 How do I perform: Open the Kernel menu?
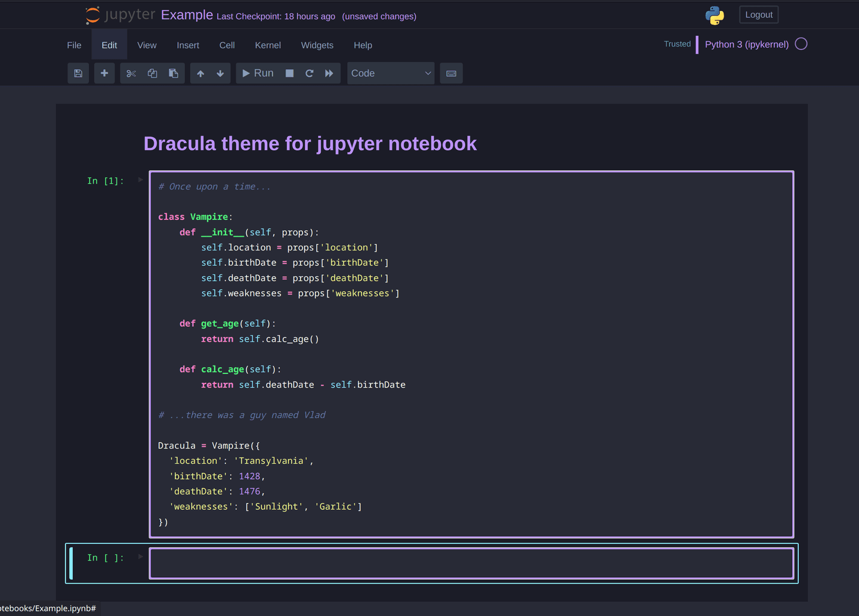click(x=267, y=45)
